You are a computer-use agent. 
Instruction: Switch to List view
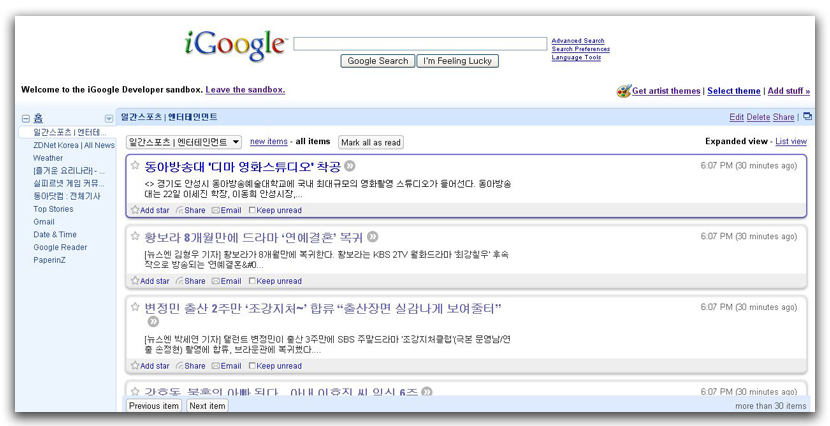tap(791, 141)
